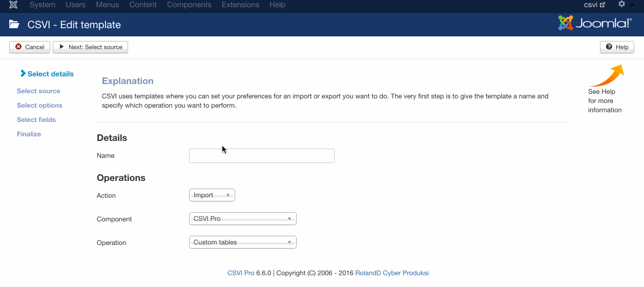Go to Select details step

[x=47, y=74]
